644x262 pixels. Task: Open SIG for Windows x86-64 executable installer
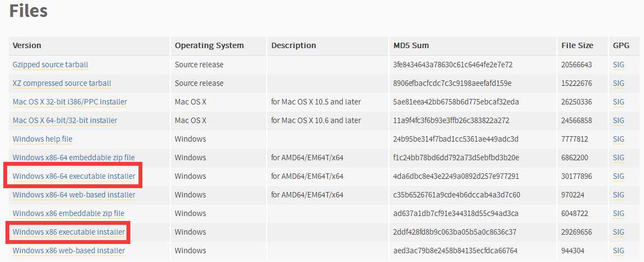[x=619, y=176]
